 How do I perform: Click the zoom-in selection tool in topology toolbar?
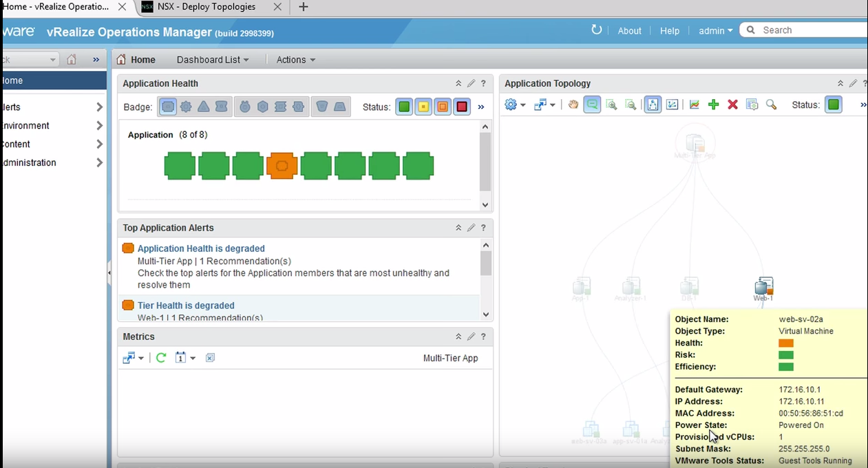[x=611, y=105]
